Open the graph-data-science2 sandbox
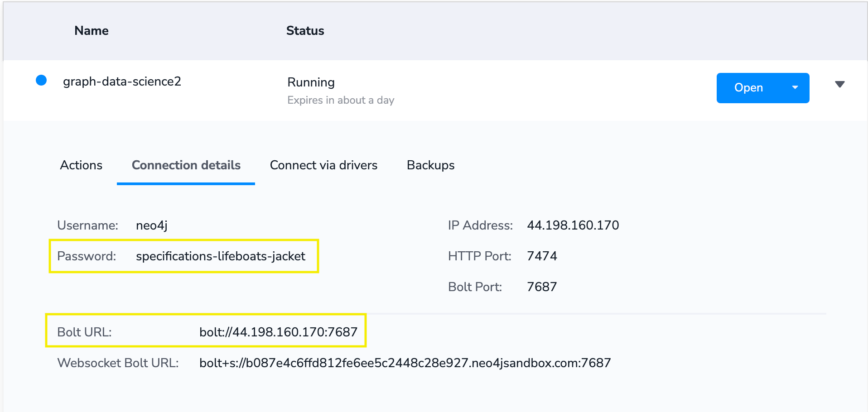 [x=748, y=88]
